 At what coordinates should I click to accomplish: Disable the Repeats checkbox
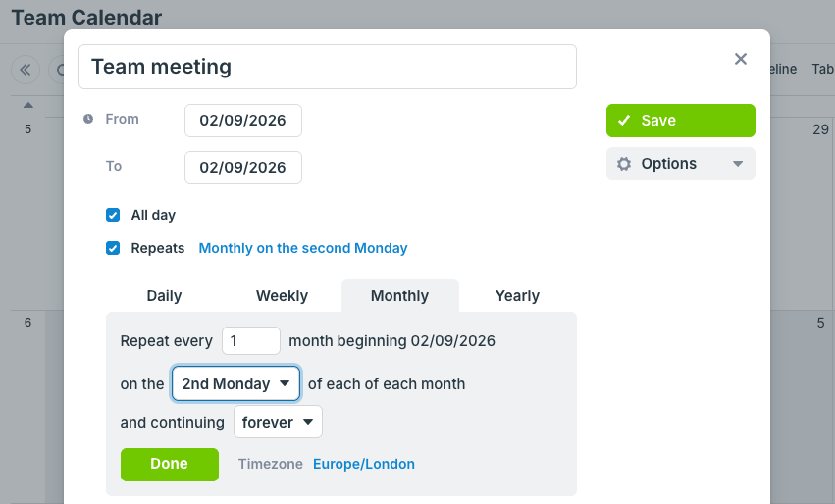[x=113, y=248]
